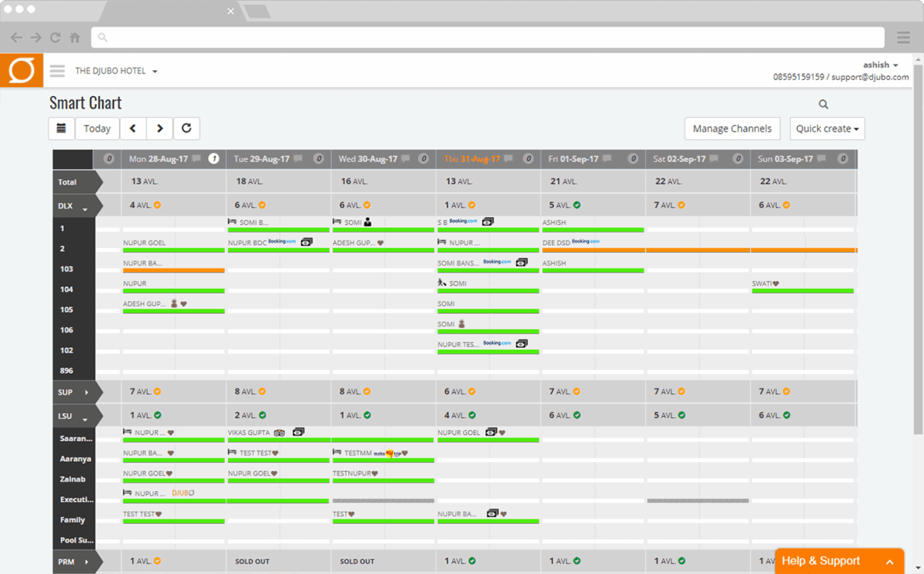Open the hamburger sidebar menu
Image resolution: width=924 pixels, height=574 pixels.
(x=57, y=71)
